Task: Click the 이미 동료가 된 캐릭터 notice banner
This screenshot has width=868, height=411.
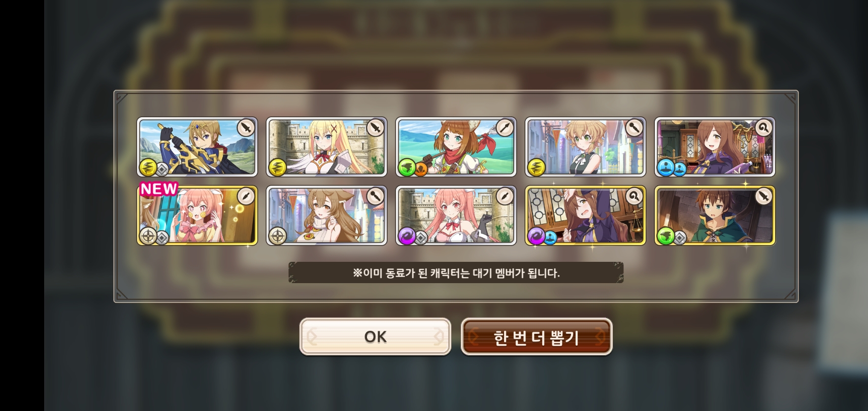Action: pos(456,273)
